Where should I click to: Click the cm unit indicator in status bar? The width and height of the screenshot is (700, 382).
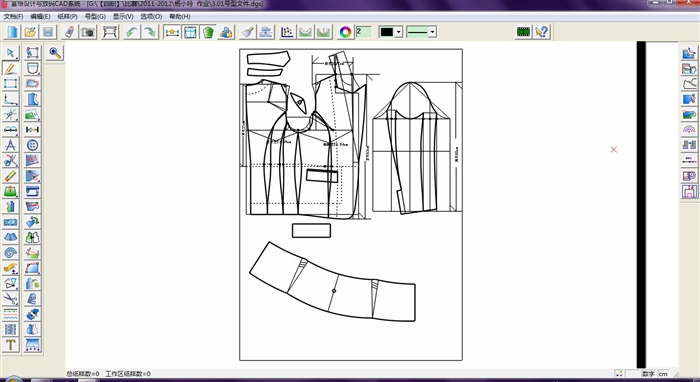point(663,374)
